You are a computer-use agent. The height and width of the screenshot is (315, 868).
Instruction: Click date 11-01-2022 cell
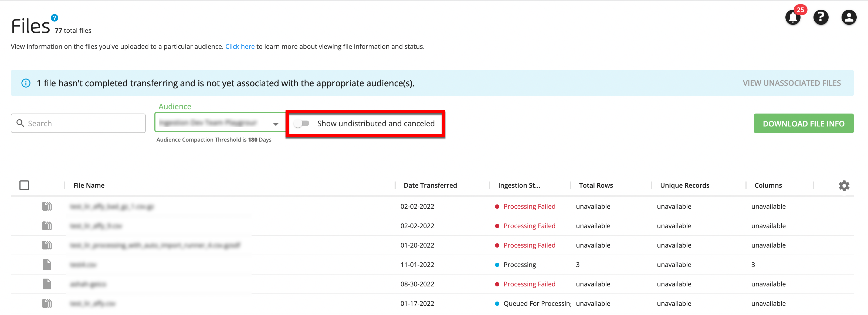[x=417, y=265]
